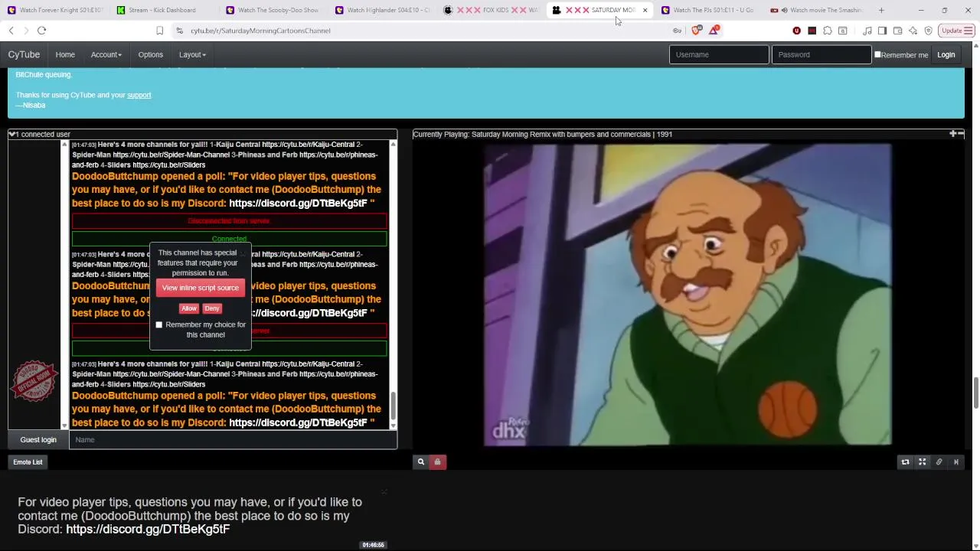Bookmark this page with bookmark icon
980x551 pixels.
[x=159, y=31]
